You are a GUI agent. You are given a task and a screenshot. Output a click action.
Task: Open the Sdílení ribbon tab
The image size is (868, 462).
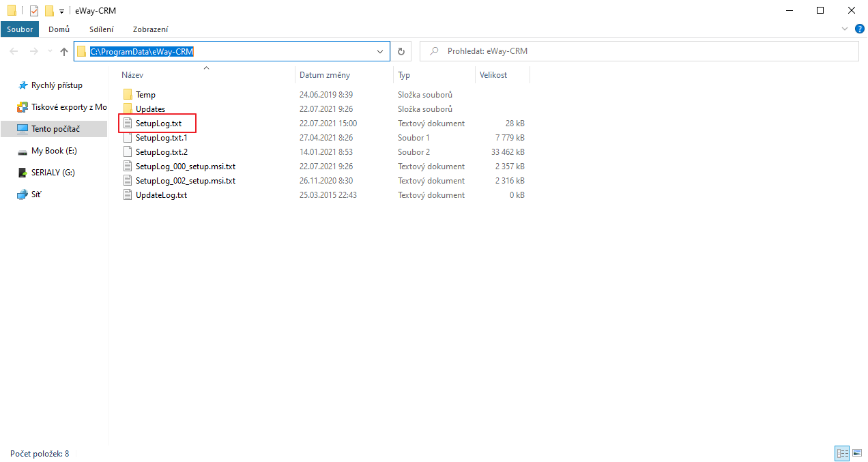[102, 29]
